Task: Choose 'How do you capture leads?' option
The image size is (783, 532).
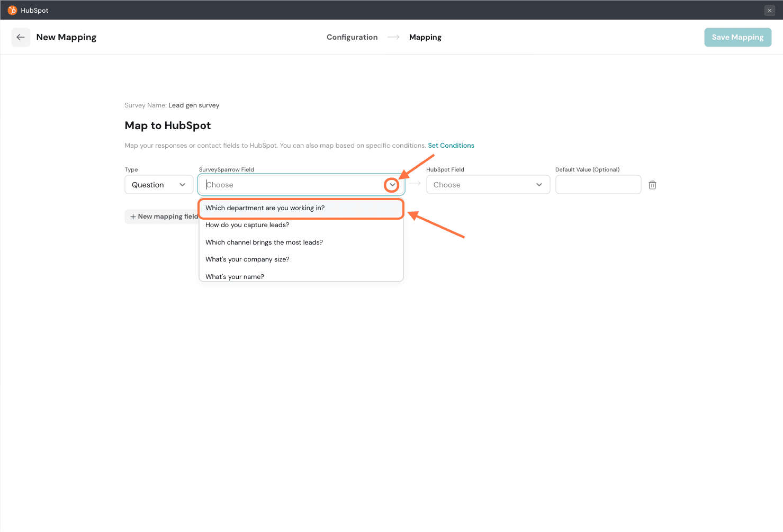Action: [247, 225]
